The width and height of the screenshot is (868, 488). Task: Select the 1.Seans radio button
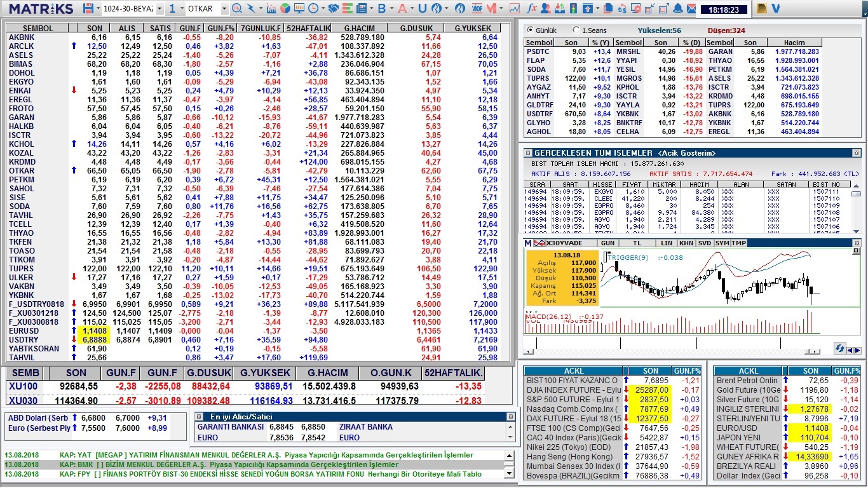coord(576,30)
